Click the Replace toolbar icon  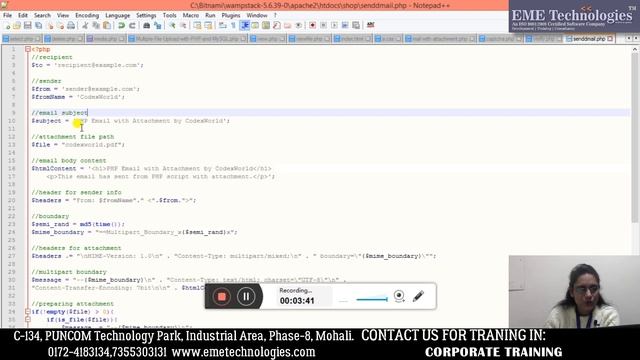(x=158, y=26)
